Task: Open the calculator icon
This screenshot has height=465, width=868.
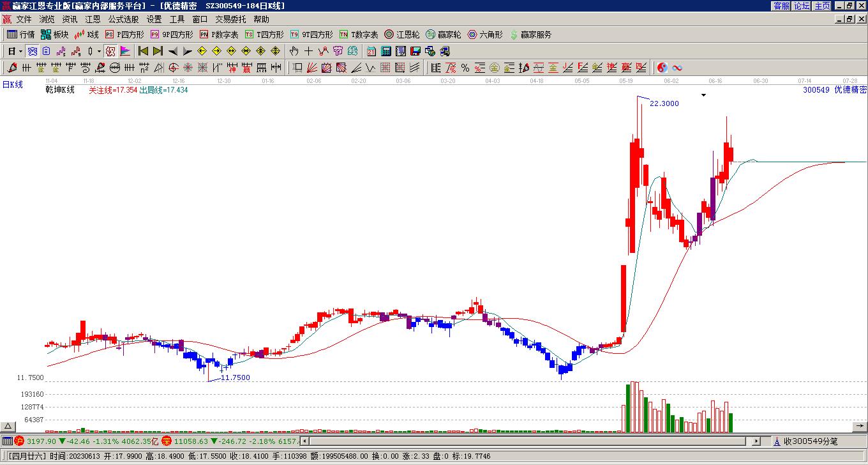Action: pos(386,51)
